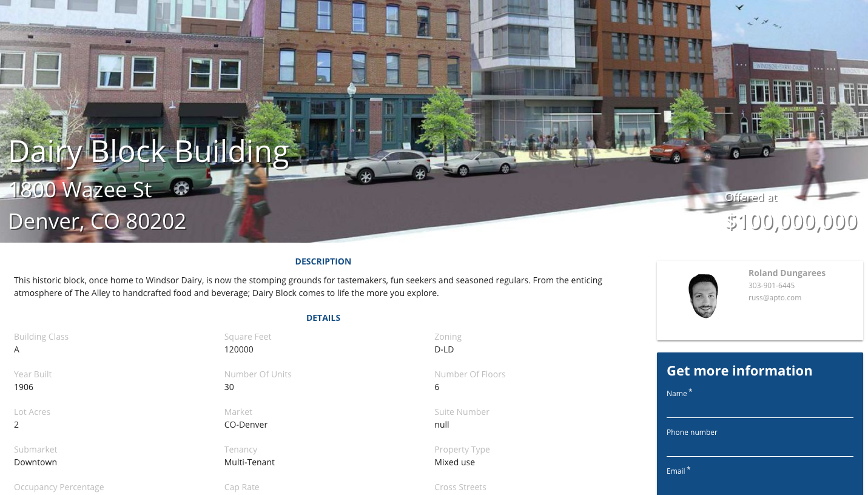Click the Name input field
Image resolution: width=868 pixels, height=495 pixels.
pyautogui.click(x=759, y=409)
